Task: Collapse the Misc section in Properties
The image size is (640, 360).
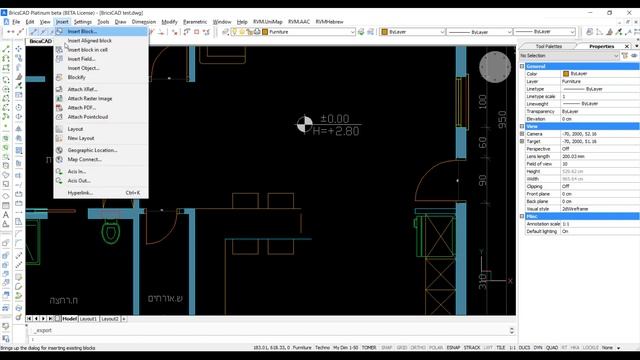Action: [x=522, y=216]
